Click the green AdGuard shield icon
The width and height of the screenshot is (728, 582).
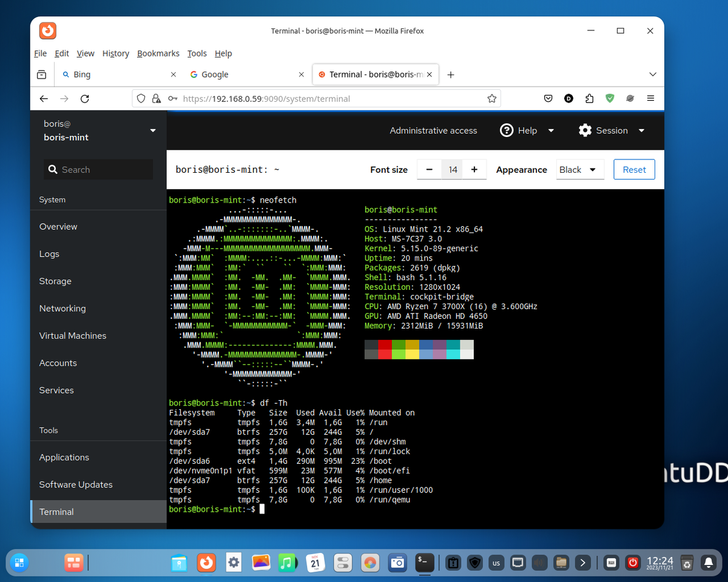pyautogui.click(x=610, y=98)
